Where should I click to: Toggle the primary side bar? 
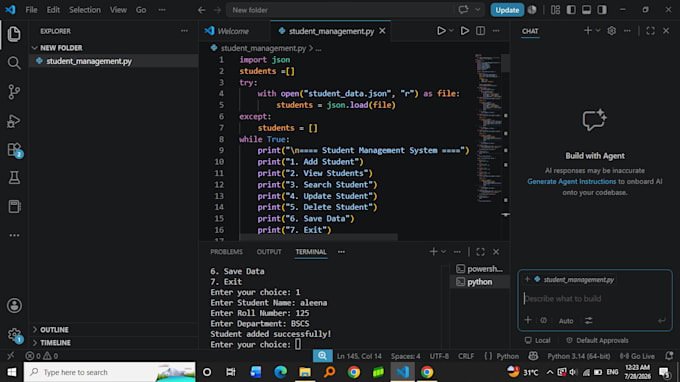(x=571, y=10)
